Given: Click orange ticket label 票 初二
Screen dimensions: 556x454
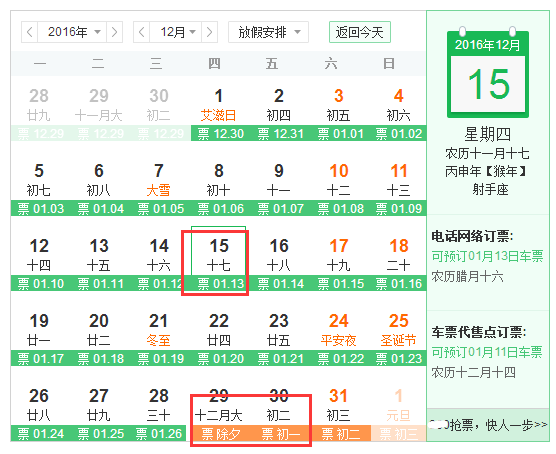Looking at the screenshot, I should (340, 434).
